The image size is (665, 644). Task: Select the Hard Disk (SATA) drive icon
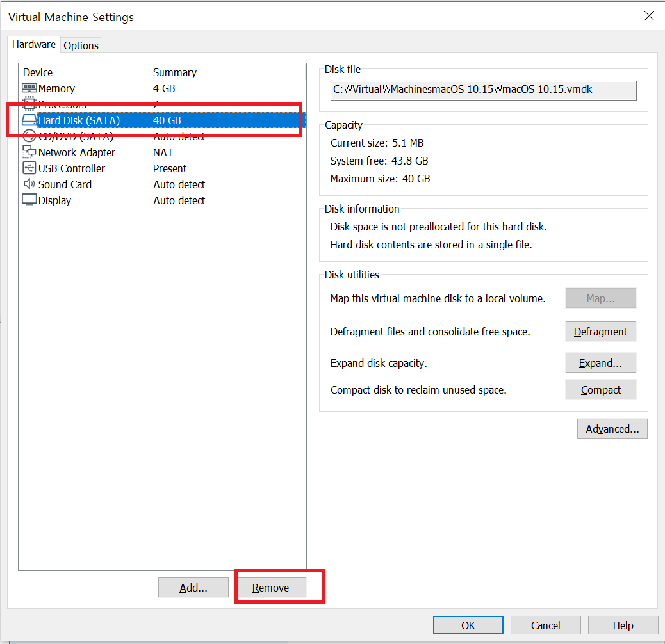pos(29,120)
